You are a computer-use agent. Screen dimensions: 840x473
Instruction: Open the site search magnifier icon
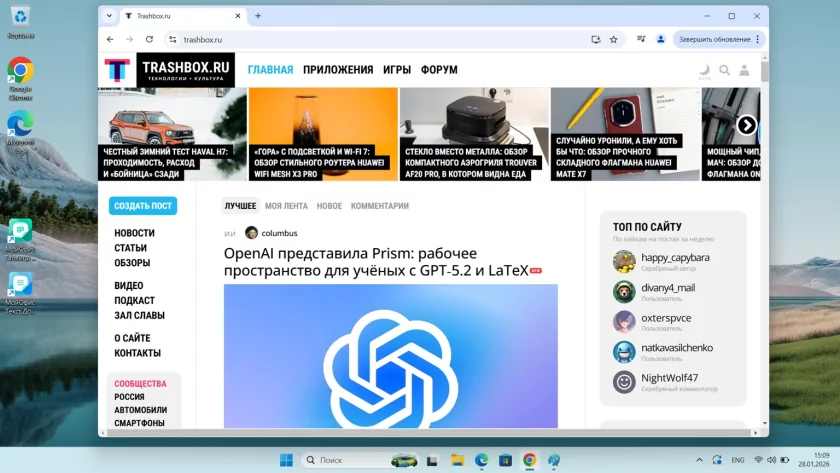pyautogui.click(x=724, y=70)
